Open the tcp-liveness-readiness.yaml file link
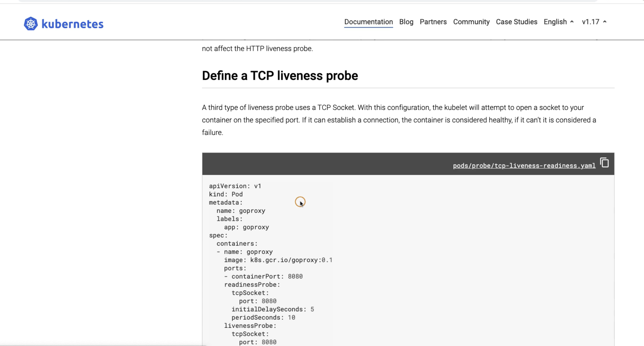This screenshot has width=644, height=346. coord(524,166)
